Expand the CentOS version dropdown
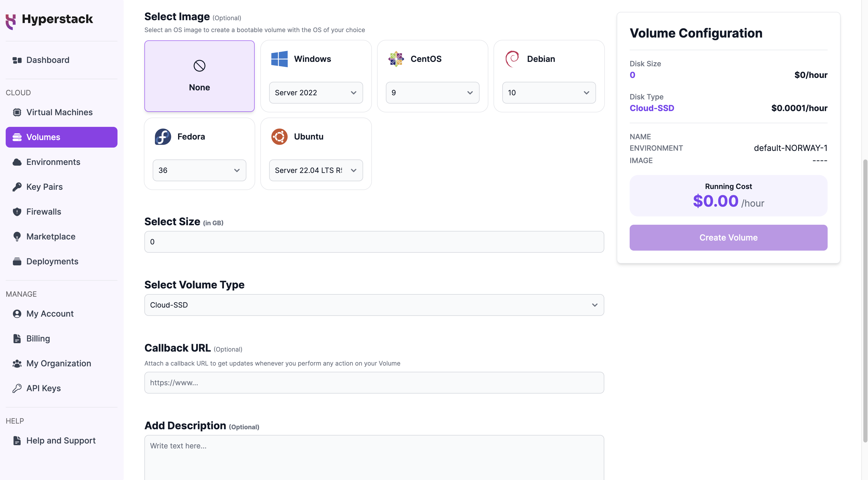Screen dimensions: 868x480 click(x=432, y=92)
